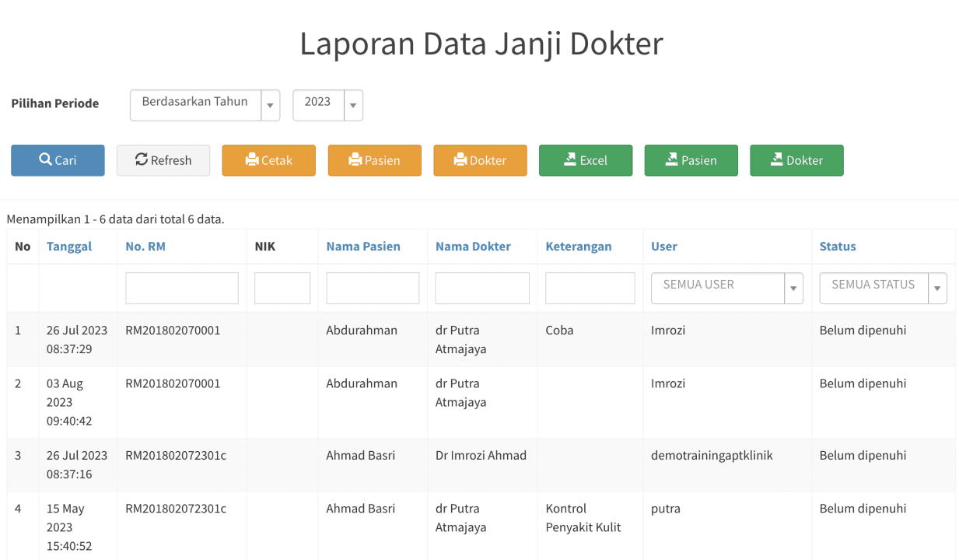The width and height of the screenshot is (959, 560).
Task: Open the SEMUA STATUS filter dropdown
Action: (884, 288)
